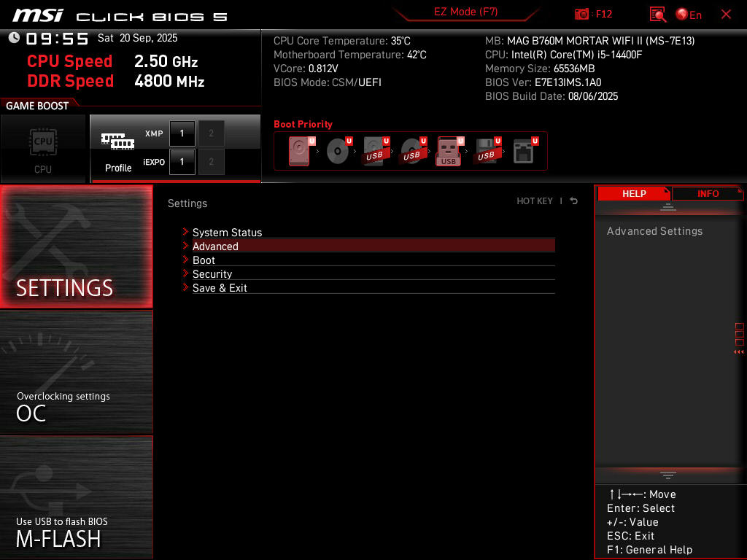The height and width of the screenshot is (560, 747).
Task: Select the optical disc boot device icon
Action: pos(338,151)
